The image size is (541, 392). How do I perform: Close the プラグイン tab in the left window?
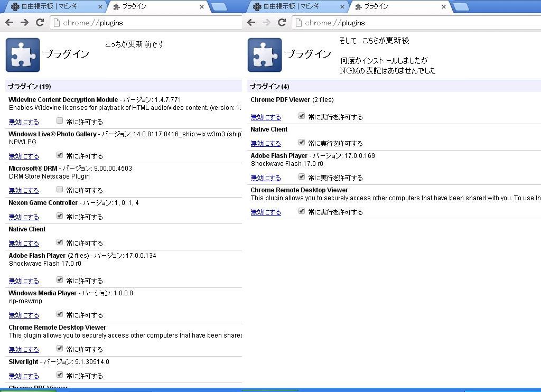point(202,7)
